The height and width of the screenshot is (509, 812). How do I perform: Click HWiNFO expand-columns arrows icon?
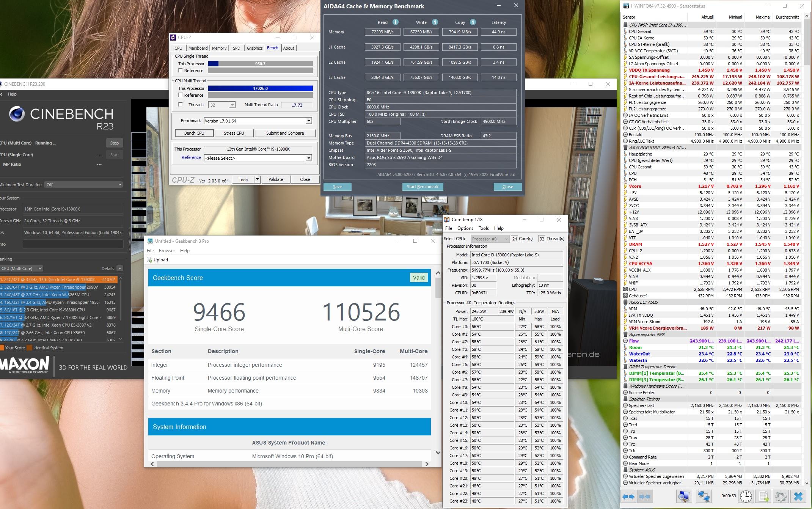tap(628, 496)
